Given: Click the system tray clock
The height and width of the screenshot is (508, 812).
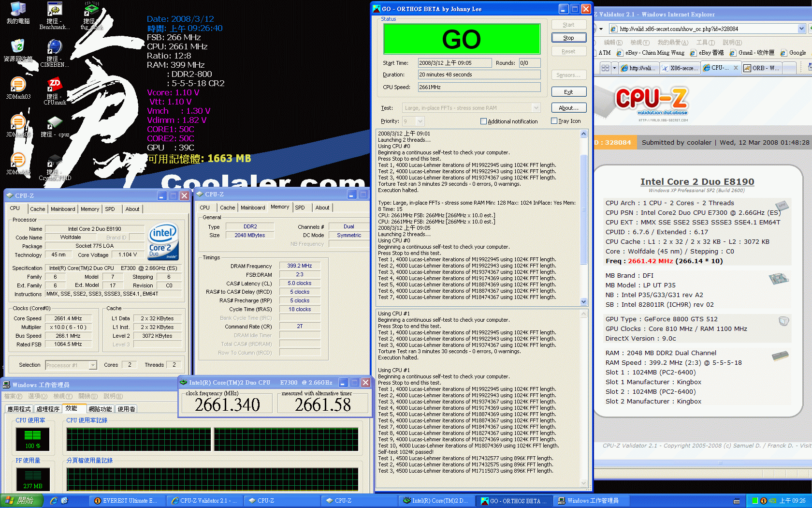Looking at the screenshot, I should (792, 501).
